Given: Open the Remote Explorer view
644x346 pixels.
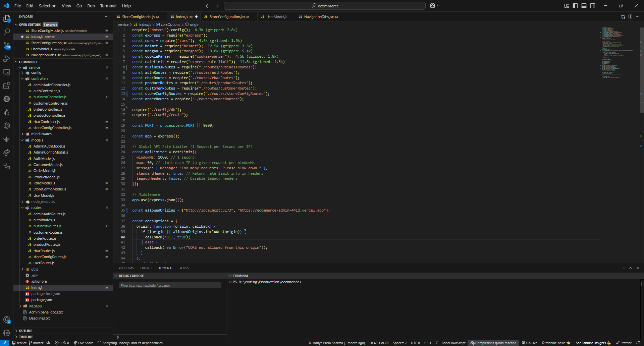Looking at the screenshot, I should pyautogui.click(x=7, y=72).
